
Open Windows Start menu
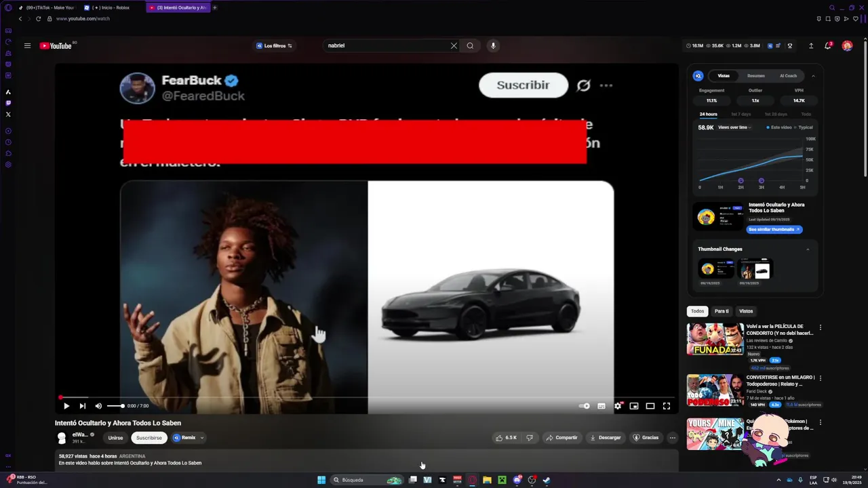(x=321, y=480)
